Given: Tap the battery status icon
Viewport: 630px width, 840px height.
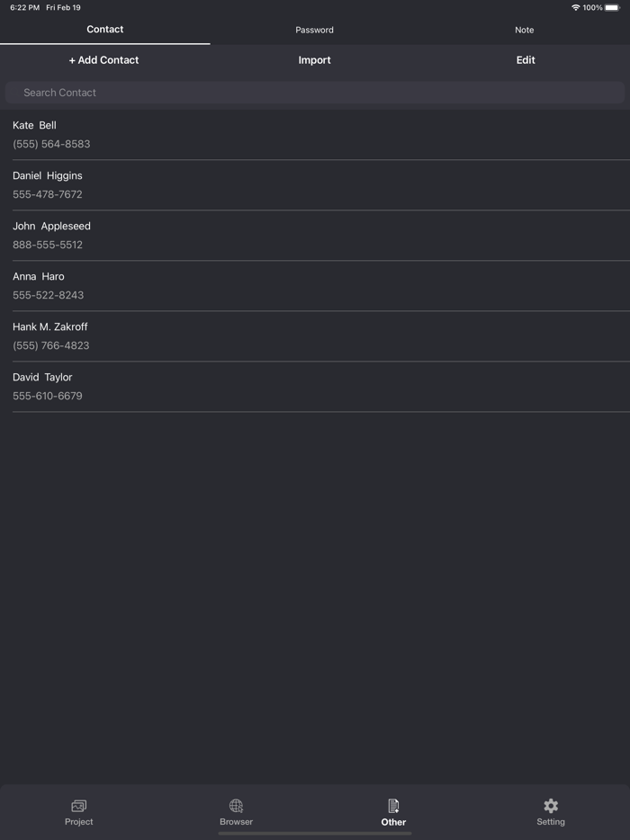Looking at the screenshot, I should [612, 8].
